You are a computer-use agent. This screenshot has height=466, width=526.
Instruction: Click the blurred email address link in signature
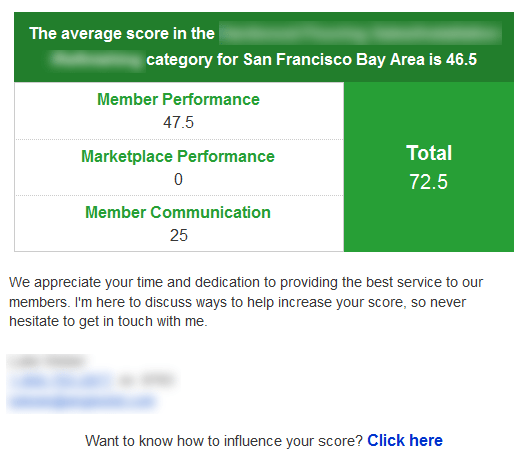tap(83, 401)
